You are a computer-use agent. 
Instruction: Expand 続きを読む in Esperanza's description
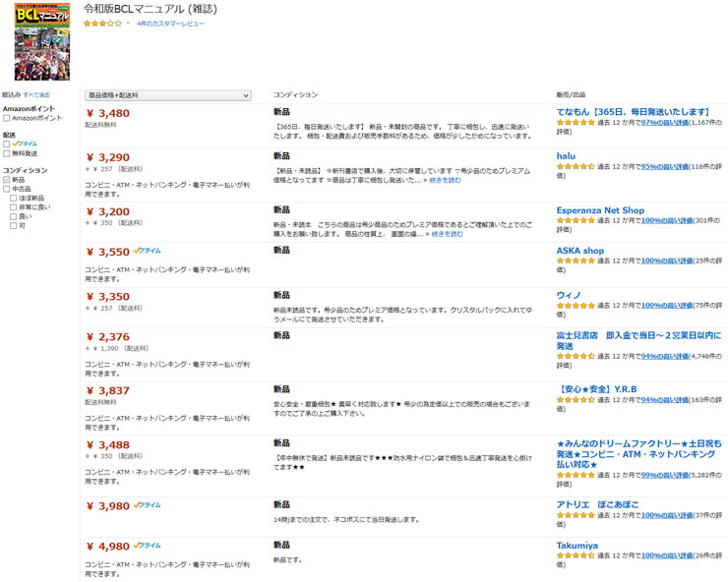[447, 234]
